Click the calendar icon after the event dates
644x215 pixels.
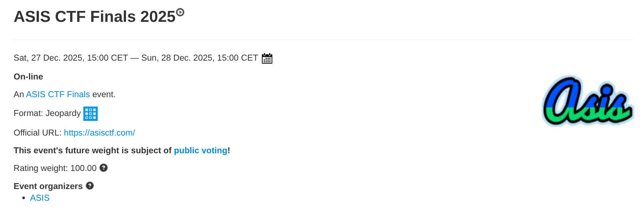(267, 58)
